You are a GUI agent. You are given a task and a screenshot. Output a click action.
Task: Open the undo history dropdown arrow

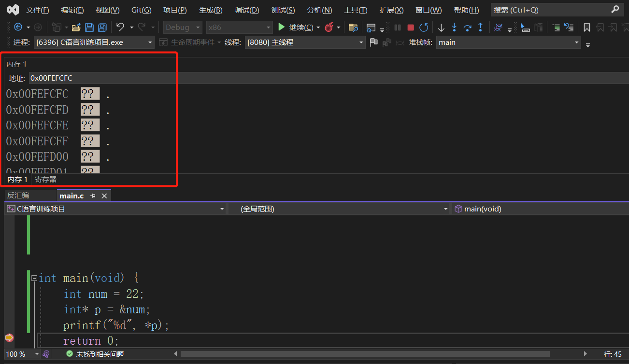131,28
